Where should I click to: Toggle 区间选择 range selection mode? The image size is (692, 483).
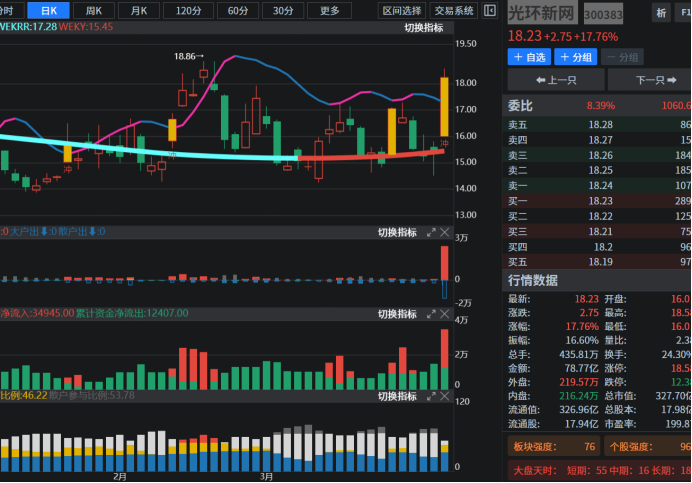402,11
